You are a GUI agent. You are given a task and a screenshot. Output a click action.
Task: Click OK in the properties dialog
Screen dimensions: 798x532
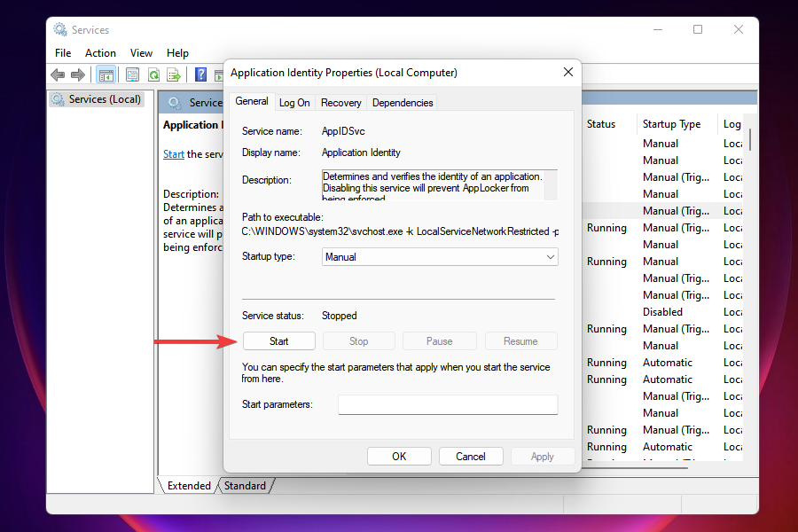399,456
